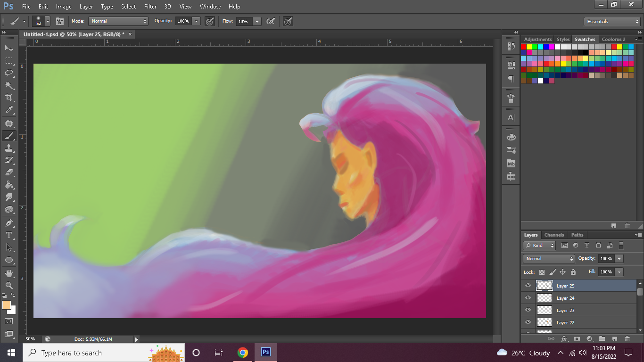Hide Layer 22 visibility eye

[528, 322]
